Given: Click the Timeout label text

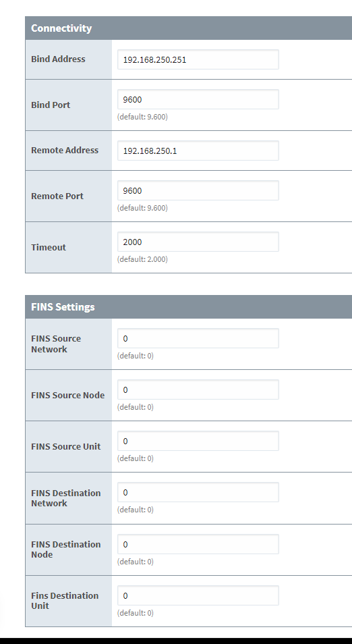Looking at the screenshot, I should tap(49, 247).
